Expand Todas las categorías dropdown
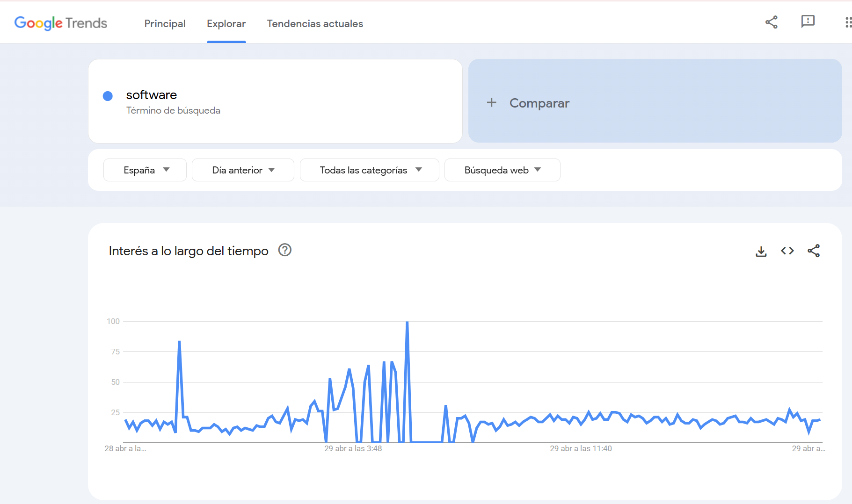852x504 pixels. point(370,170)
